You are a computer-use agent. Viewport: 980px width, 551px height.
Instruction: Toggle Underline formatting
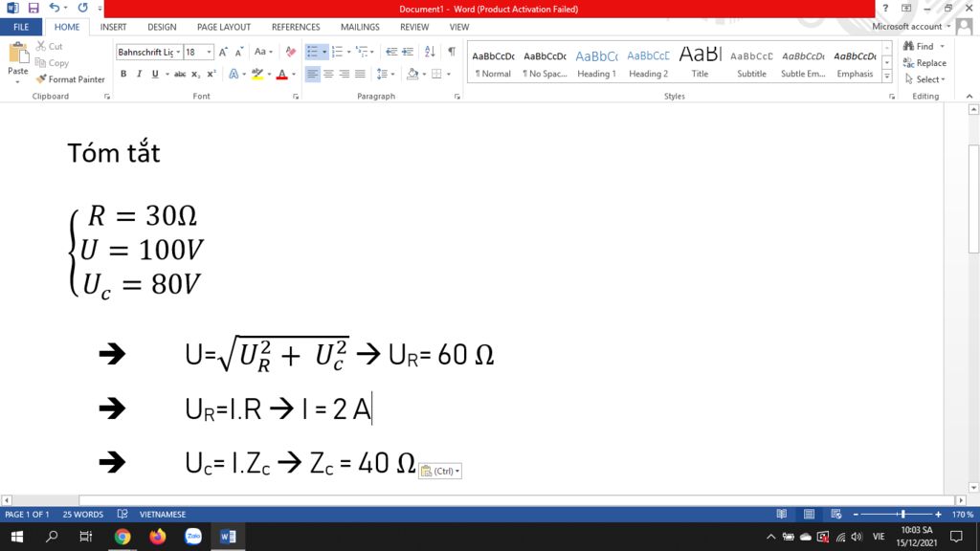[155, 74]
